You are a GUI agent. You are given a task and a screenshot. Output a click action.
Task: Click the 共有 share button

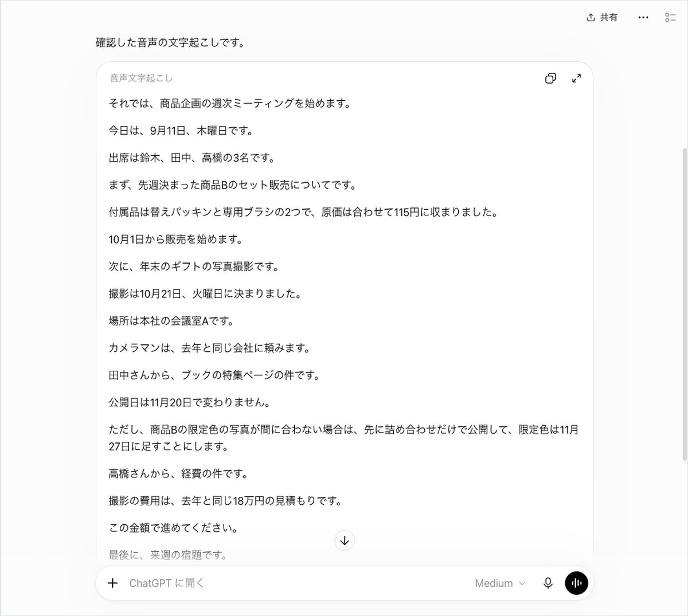(x=602, y=18)
